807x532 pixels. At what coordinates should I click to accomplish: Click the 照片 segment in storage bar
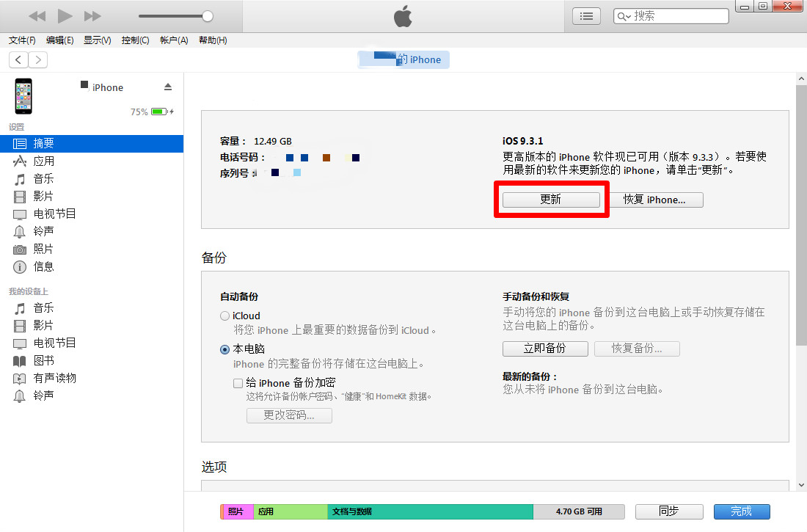tap(237, 512)
